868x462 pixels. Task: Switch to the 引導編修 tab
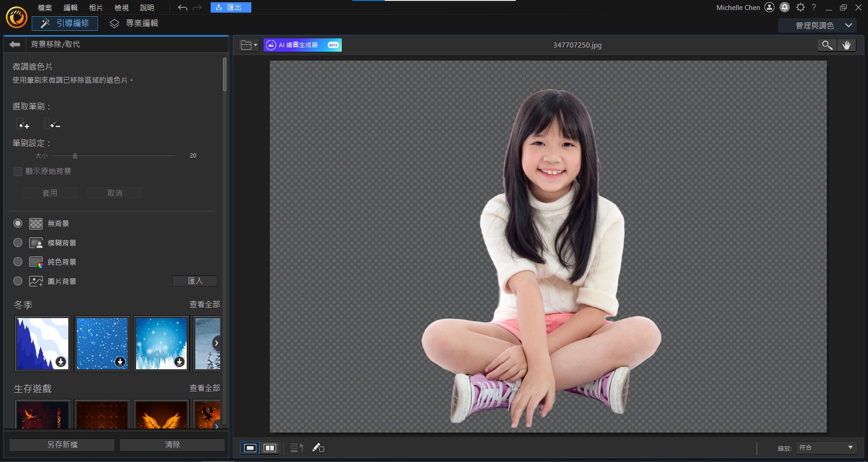(65, 23)
